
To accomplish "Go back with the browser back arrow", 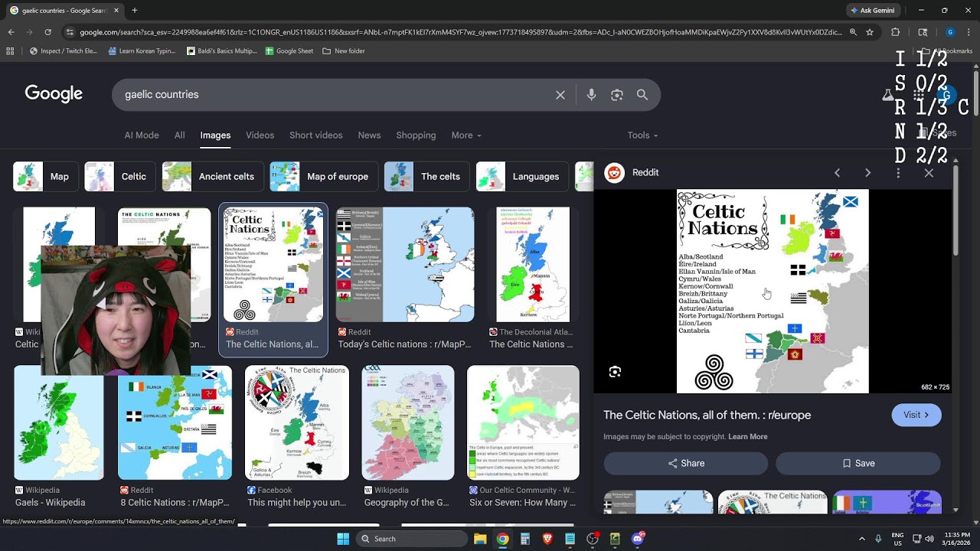I will coord(11,32).
